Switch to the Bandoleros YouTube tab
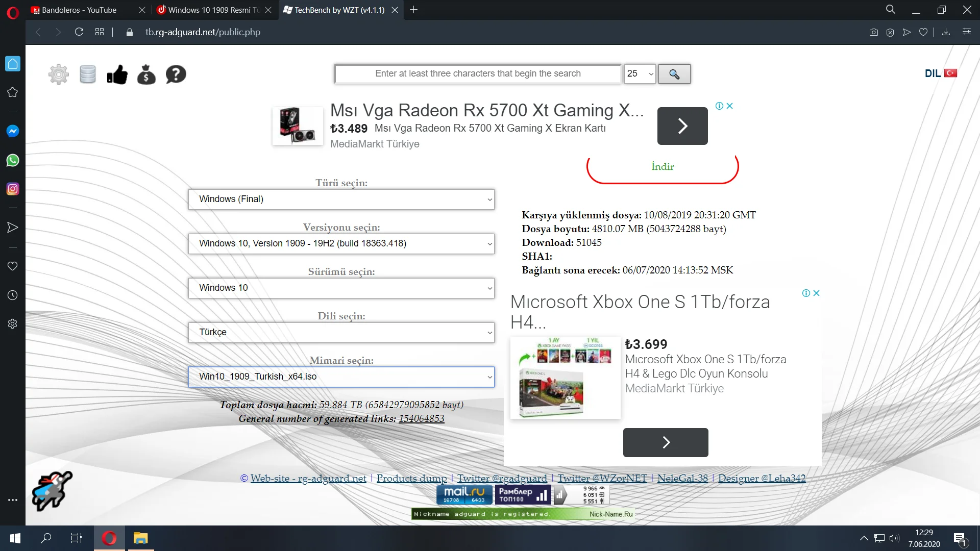The width and height of the screenshot is (980, 551). (79, 10)
